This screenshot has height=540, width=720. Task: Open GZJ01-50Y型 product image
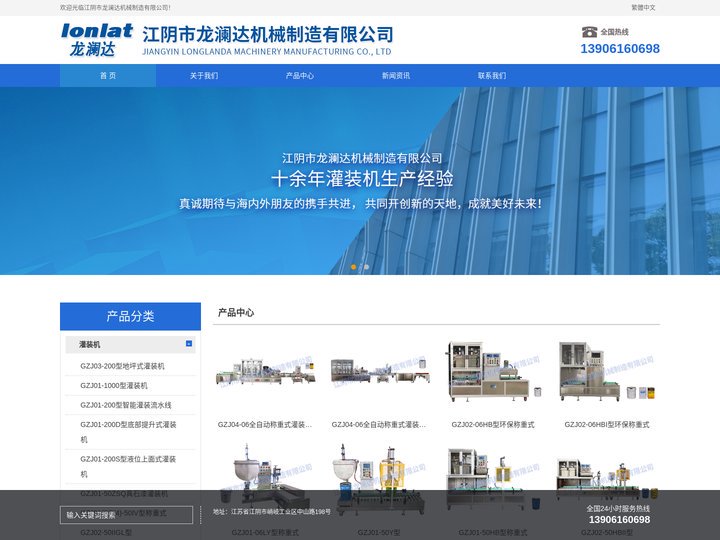pyautogui.click(x=380, y=480)
